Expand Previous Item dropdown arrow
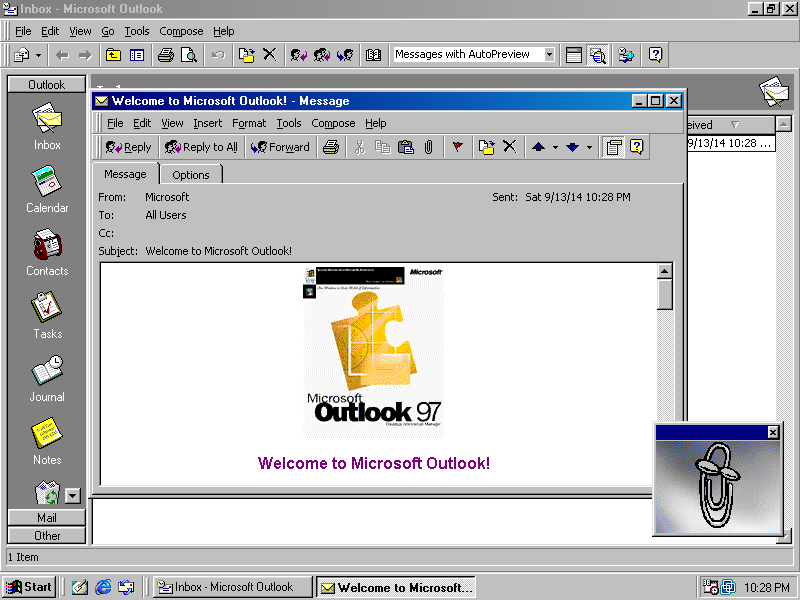This screenshot has height=600, width=800. pos(555,147)
